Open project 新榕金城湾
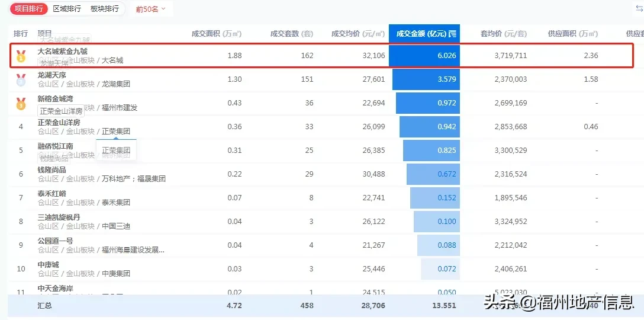Viewport: 644px width, 320px height. (56, 99)
